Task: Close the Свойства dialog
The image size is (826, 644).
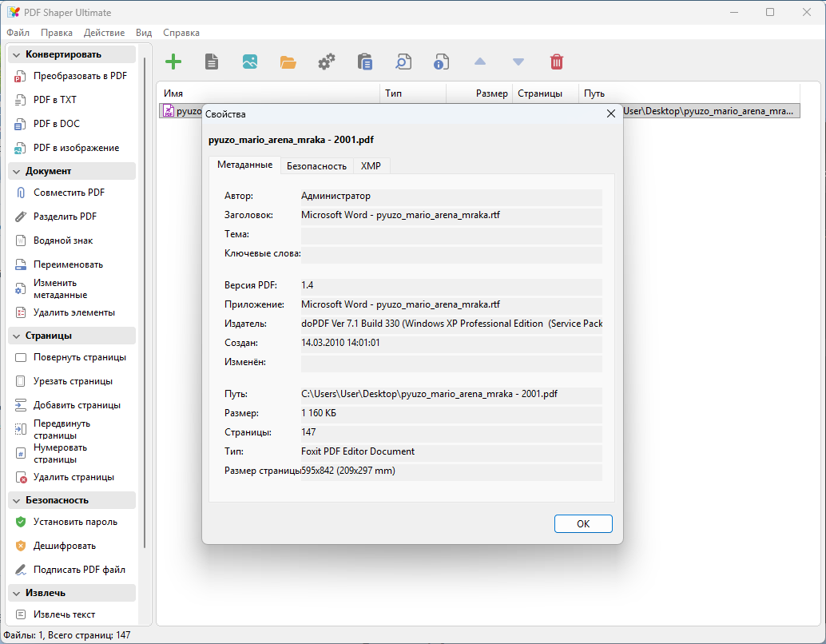Action: [x=611, y=113]
